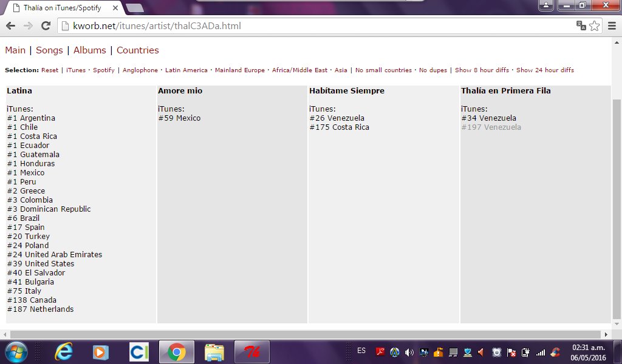Click the Habítame Siempre album heading

pyautogui.click(x=347, y=91)
